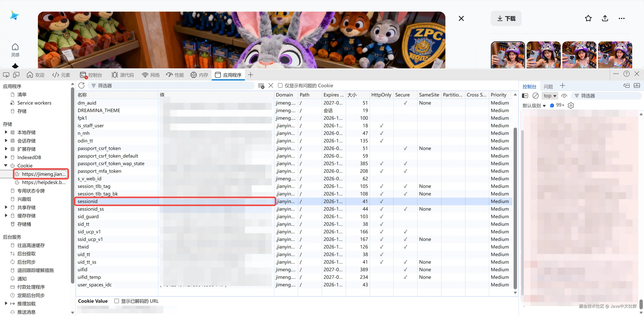Expand the IndexedDB tree node
644x316 pixels.
(x=6, y=157)
